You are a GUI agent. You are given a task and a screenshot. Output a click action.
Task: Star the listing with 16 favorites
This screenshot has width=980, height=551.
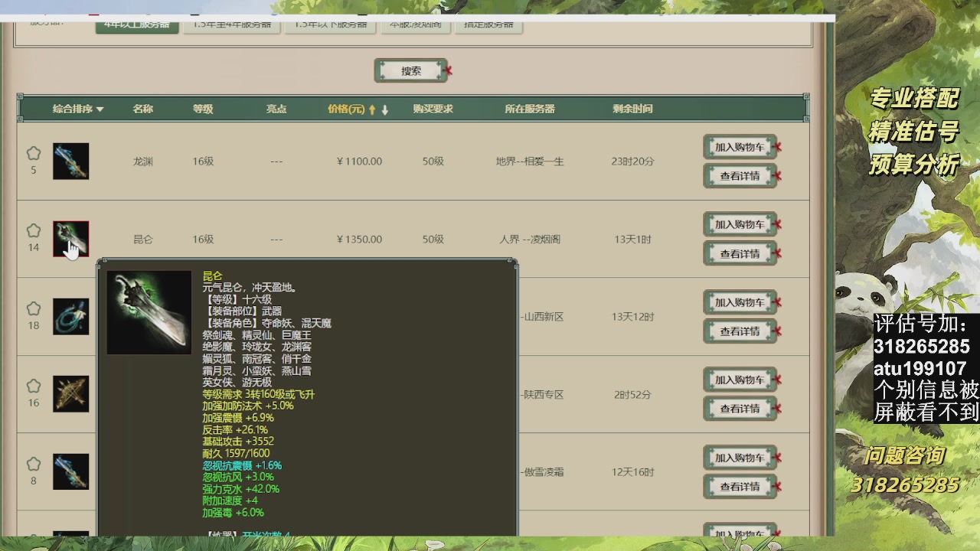click(x=34, y=386)
